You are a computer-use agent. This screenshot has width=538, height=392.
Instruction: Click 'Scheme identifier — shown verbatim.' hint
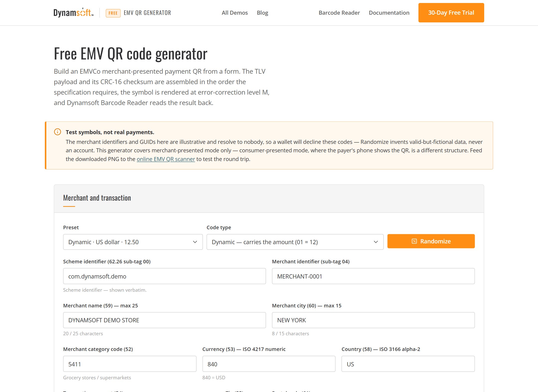[105, 290]
